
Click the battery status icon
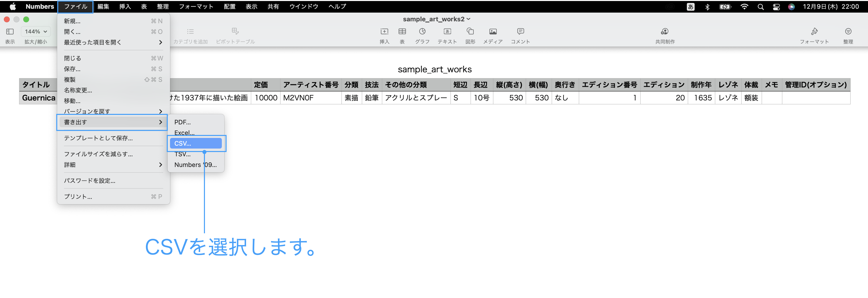[x=725, y=7]
